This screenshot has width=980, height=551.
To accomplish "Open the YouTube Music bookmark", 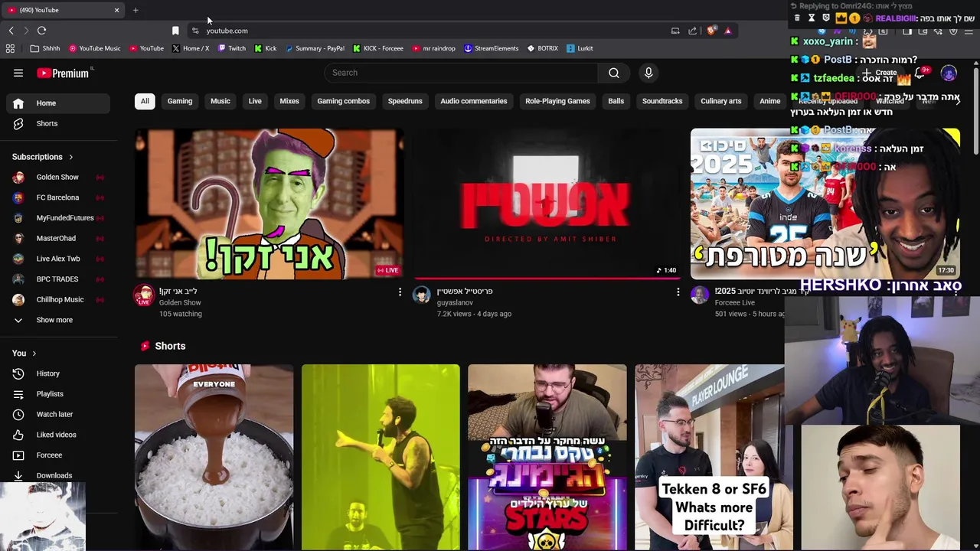I will 95,48.
